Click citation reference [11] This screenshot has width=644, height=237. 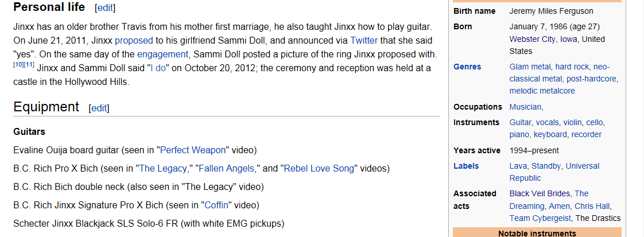(29, 64)
